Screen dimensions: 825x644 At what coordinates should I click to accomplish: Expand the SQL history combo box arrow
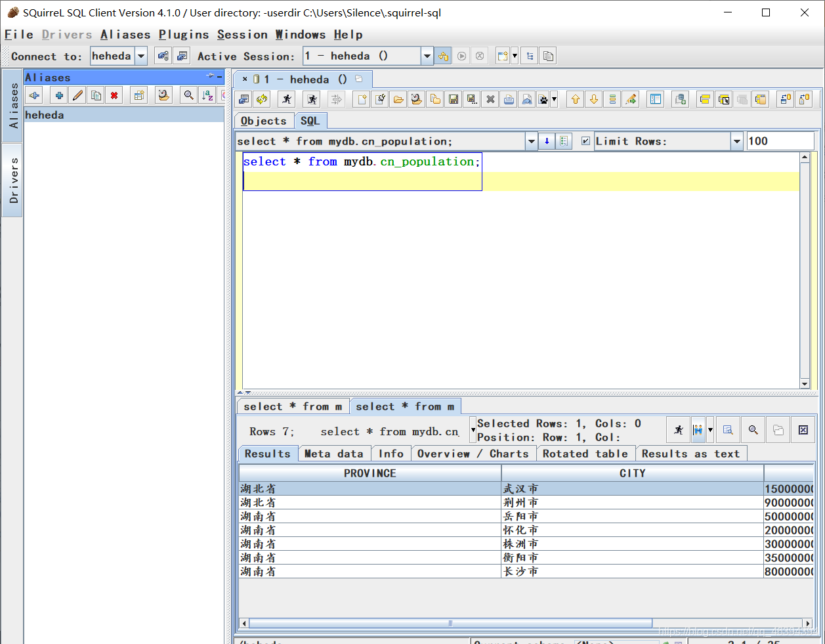tap(532, 141)
